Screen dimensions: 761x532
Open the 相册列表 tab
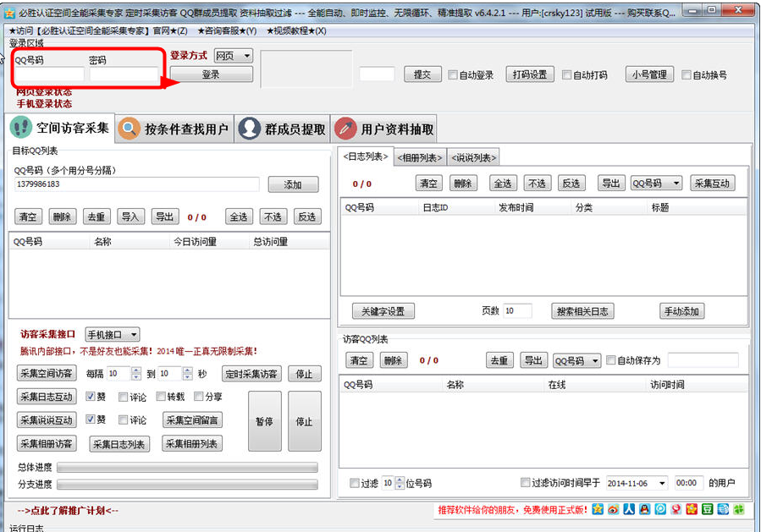coord(420,157)
